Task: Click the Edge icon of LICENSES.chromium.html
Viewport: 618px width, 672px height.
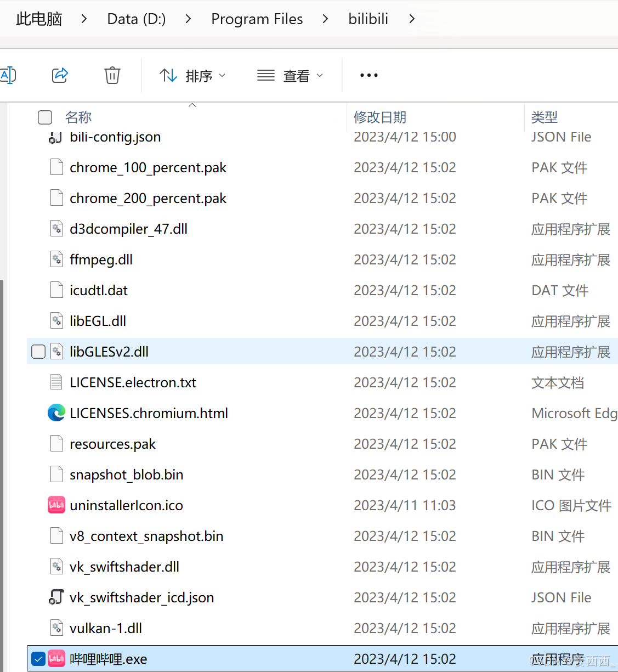Action: [56, 413]
